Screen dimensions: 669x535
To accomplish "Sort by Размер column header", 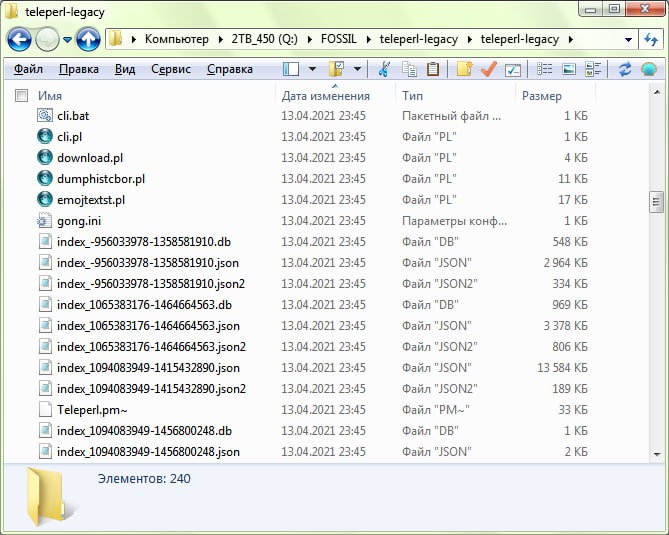I will (542, 96).
